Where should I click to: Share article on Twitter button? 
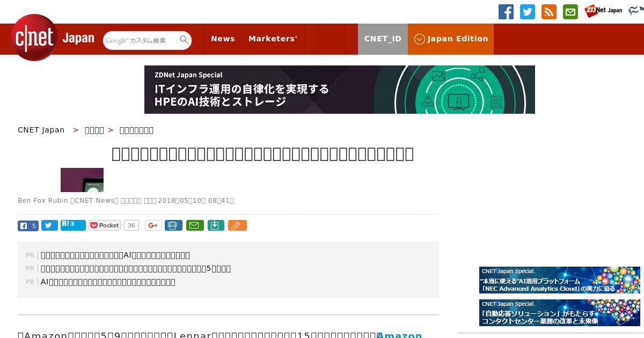point(49,225)
